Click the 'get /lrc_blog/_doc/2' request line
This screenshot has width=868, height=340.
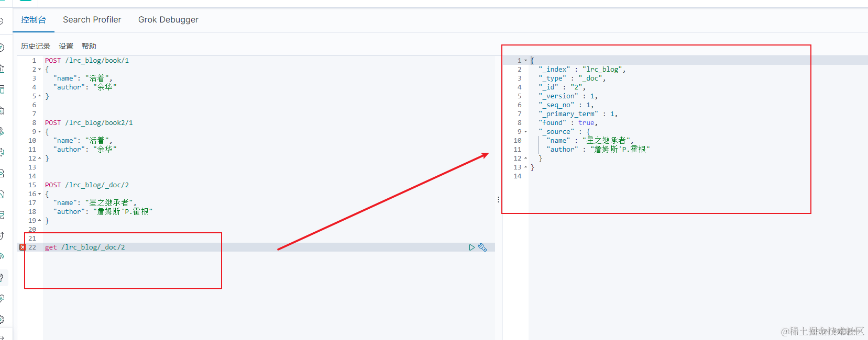tap(85, 247)
